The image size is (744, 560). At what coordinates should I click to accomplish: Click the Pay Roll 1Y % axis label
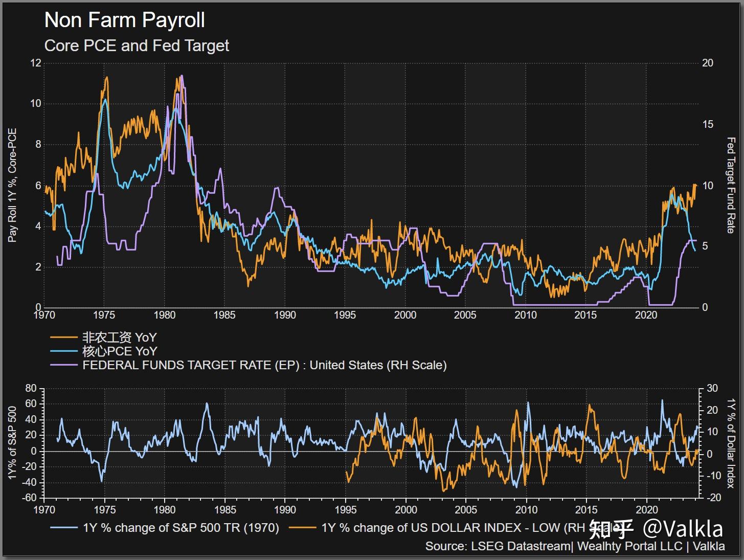click(x=12, y=185)
